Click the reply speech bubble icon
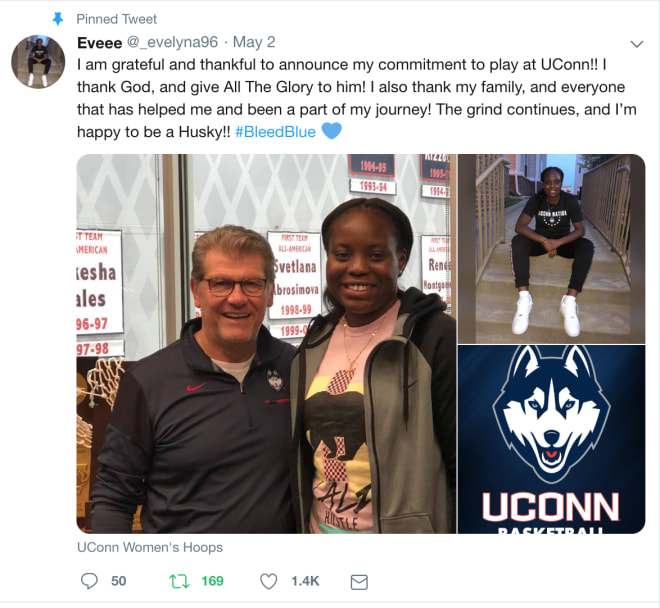Viewport: 660px width, 608px height. point(89,581)
